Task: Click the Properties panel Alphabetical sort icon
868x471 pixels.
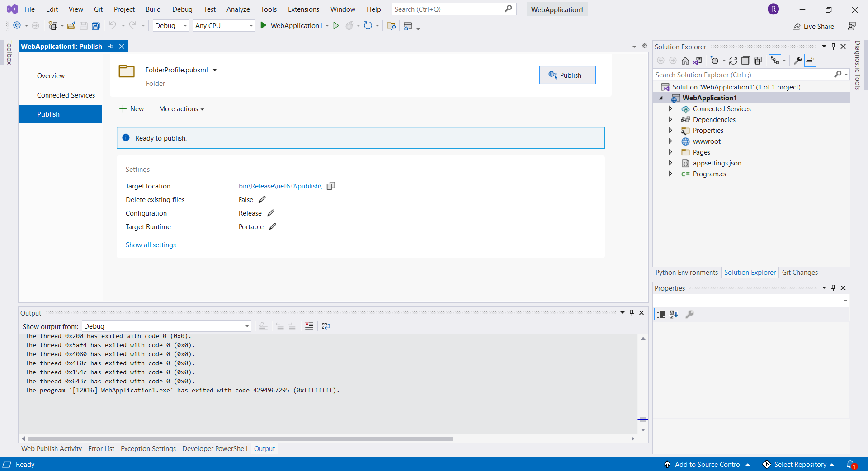Action: (x=674, y=314)
